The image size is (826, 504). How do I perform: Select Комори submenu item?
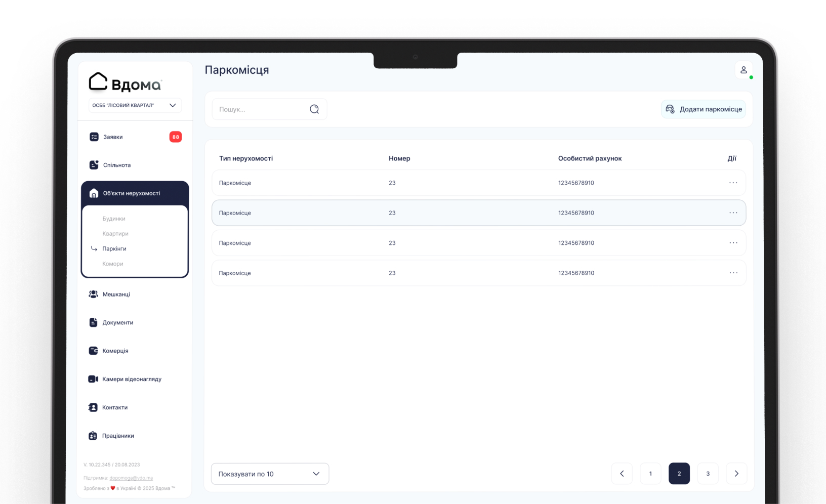113,264
